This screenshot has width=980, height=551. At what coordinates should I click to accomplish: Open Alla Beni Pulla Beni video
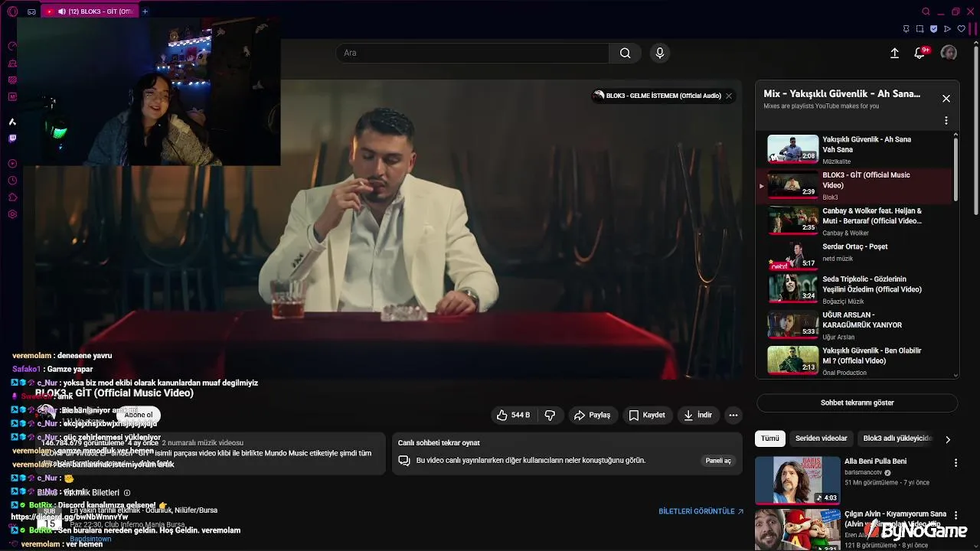point(798,481)
